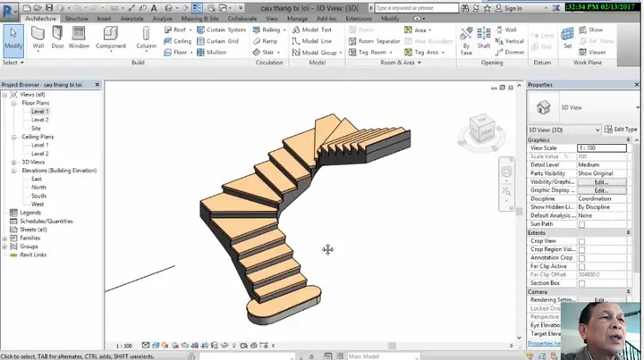Select the Ramp tool
Screen dimensions: 644x360
pyautogui.click(x=265, y=41)
